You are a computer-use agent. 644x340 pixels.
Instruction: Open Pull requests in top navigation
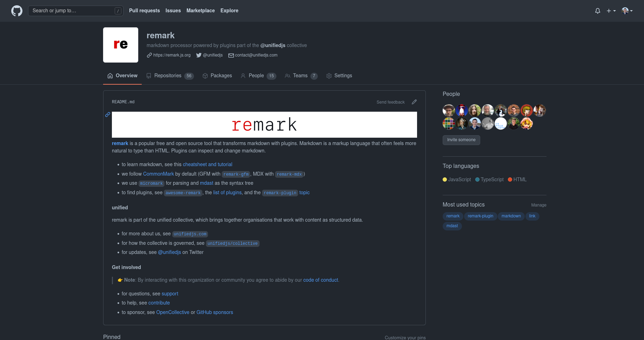145,11
